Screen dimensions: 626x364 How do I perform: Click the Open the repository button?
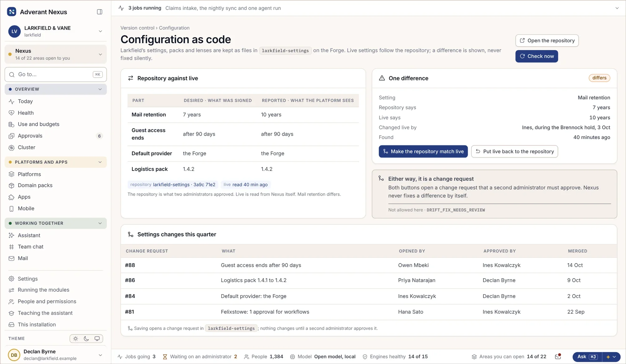click(x=547, y=41)
